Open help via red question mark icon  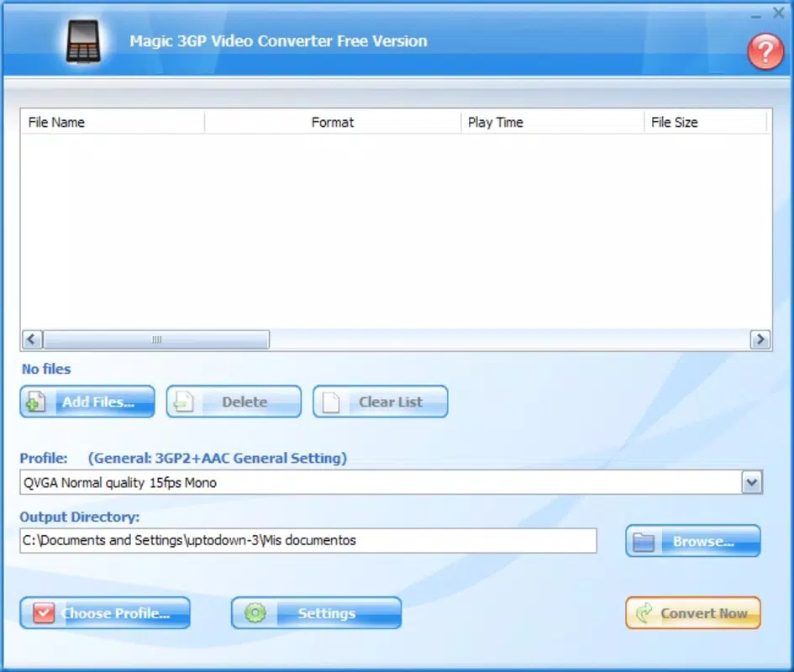tap(765, 51)
